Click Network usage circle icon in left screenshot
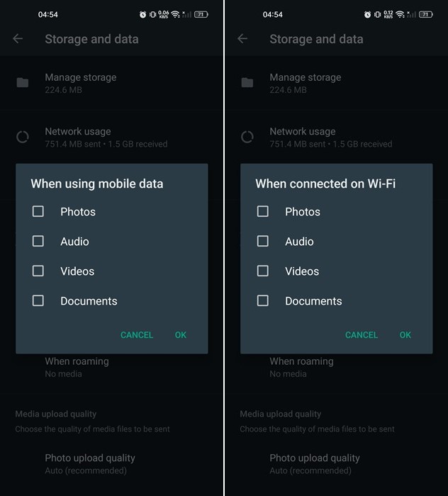The width and height of the screenshot is (448, 496). click(x=23, y=137)
